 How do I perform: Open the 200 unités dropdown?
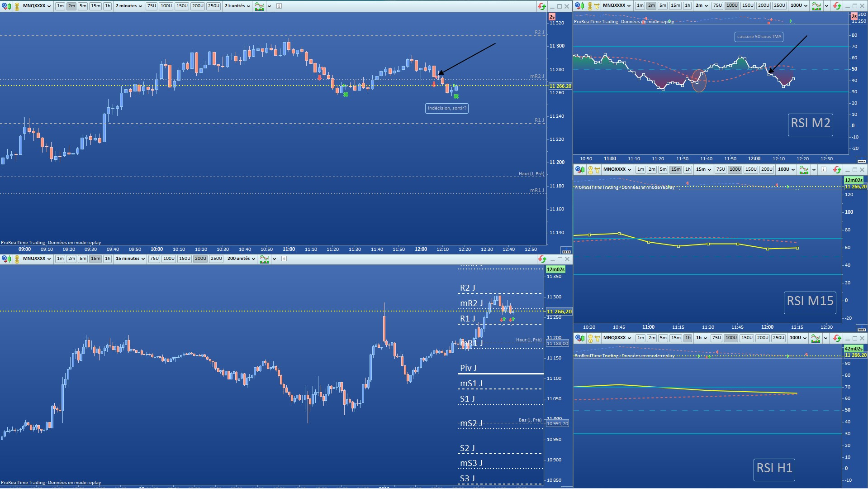[242, 259]
